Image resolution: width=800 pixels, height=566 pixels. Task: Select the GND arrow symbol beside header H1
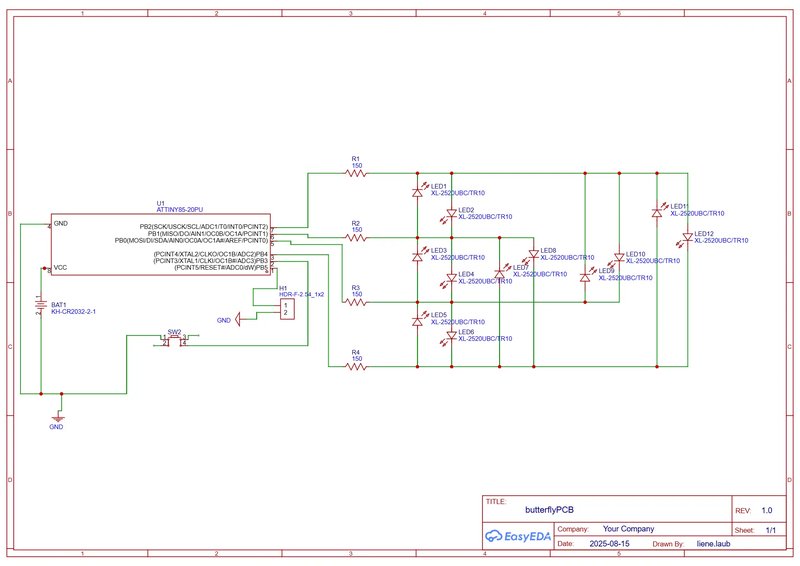click(238, 319)
